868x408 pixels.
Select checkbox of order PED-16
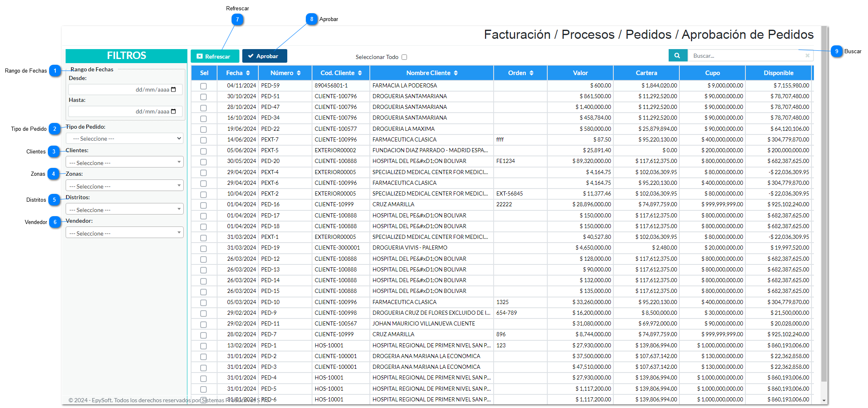(203, 205)
